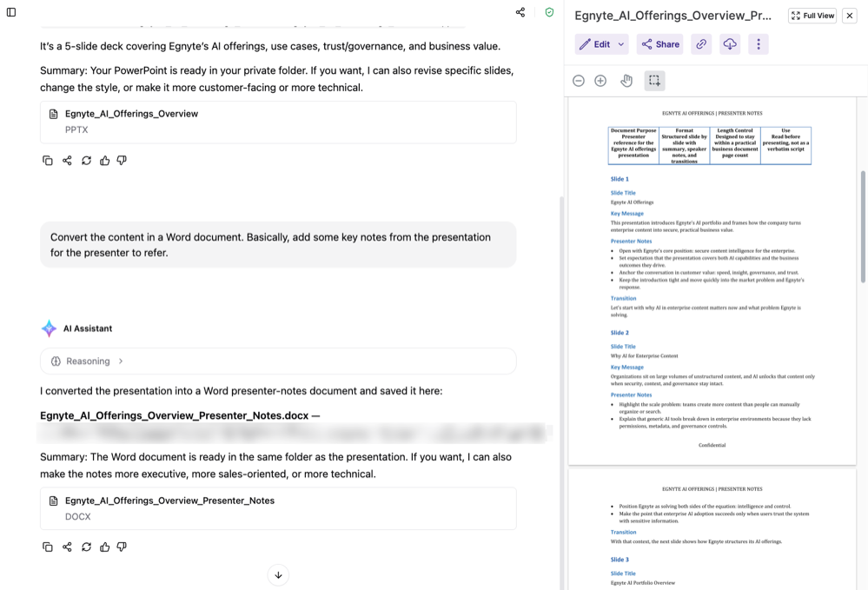Viewport: 868px width, 590px height.
Task: Click the document preview vertical scrollbar
Action: 863,227
